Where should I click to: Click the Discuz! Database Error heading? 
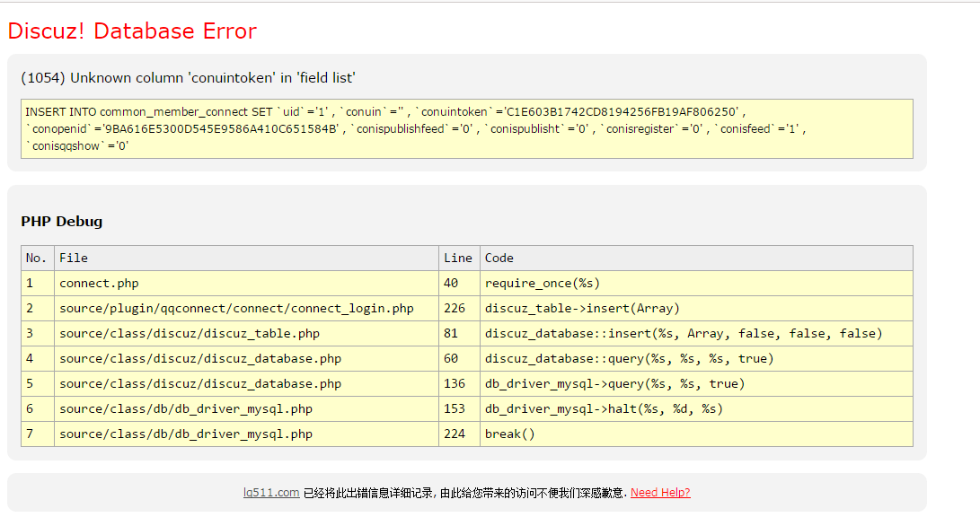132,31
